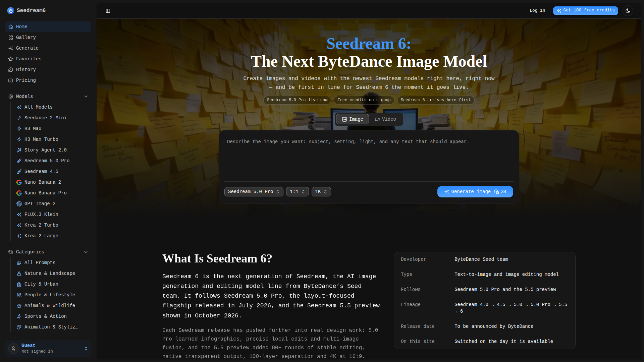This screenshot has width=644, height=362.
Task: Click the Seedream6 logo icon
Action: coord(11,11)
